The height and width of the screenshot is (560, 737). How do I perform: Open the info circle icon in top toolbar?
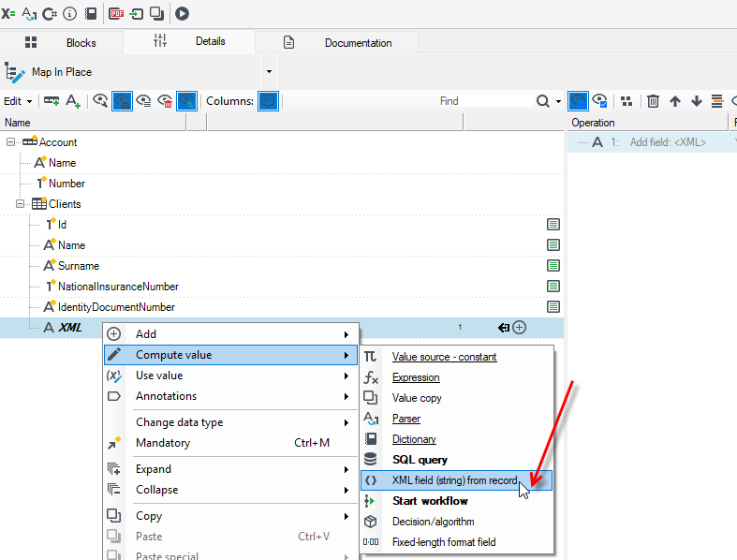click(x=69, y=14)
